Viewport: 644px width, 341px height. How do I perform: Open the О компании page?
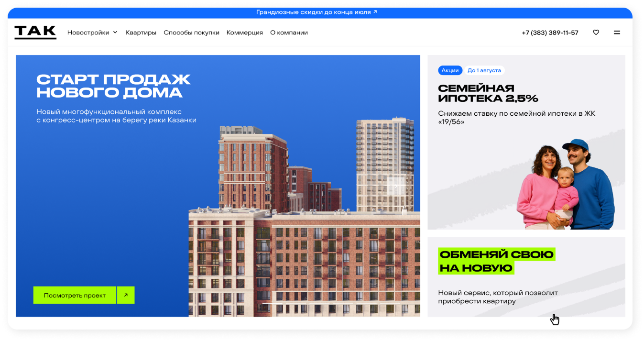click(x=289, y=33)
